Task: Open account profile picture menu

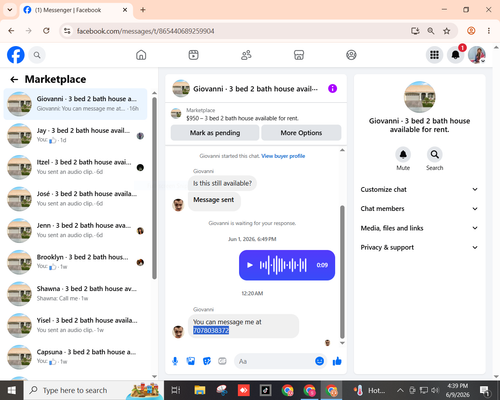Action: (477, 55)
